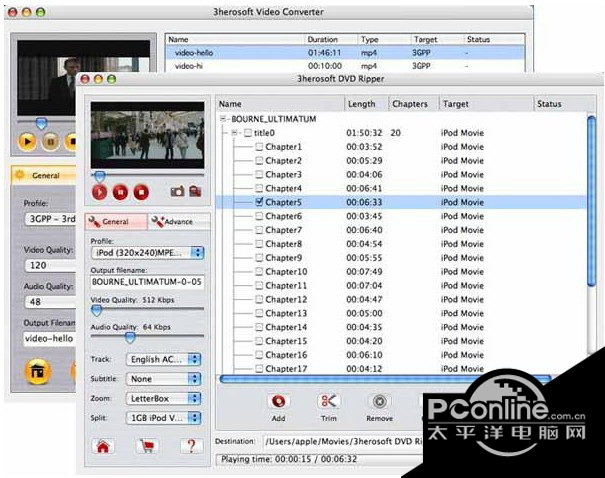Select the Chapter15 row
The image size is (605, 478).
tap(401, 341)
